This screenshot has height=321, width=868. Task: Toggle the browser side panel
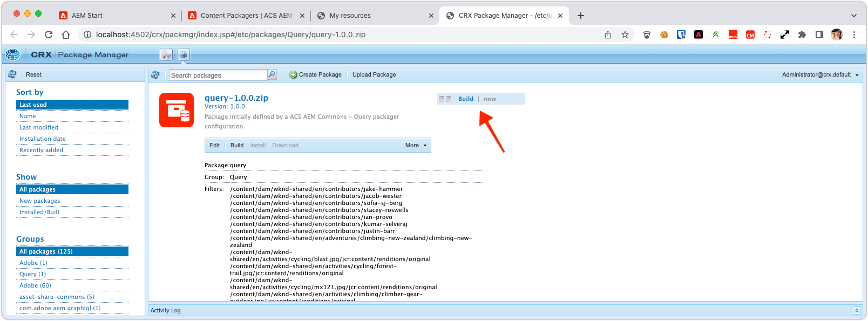[819, 35]
